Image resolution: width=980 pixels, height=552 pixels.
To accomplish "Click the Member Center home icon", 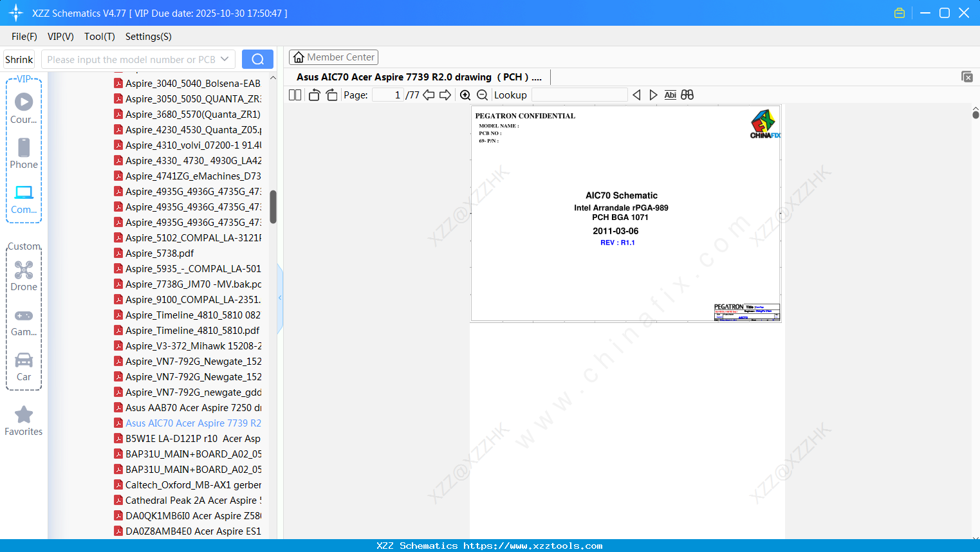I will pos(299,57).
